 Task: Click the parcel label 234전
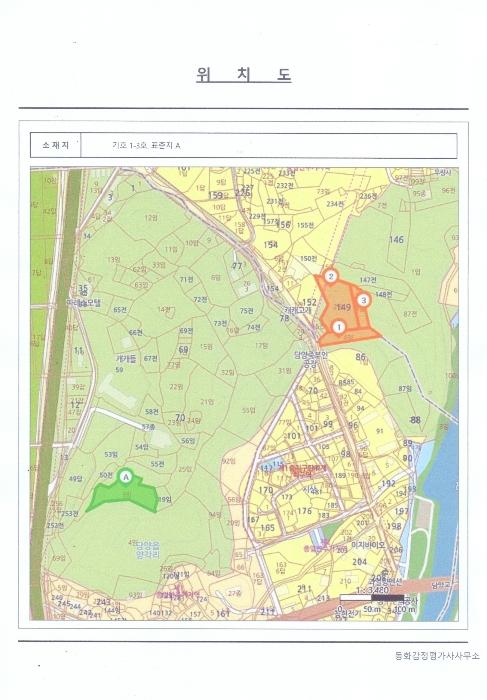tap(335, 204)
